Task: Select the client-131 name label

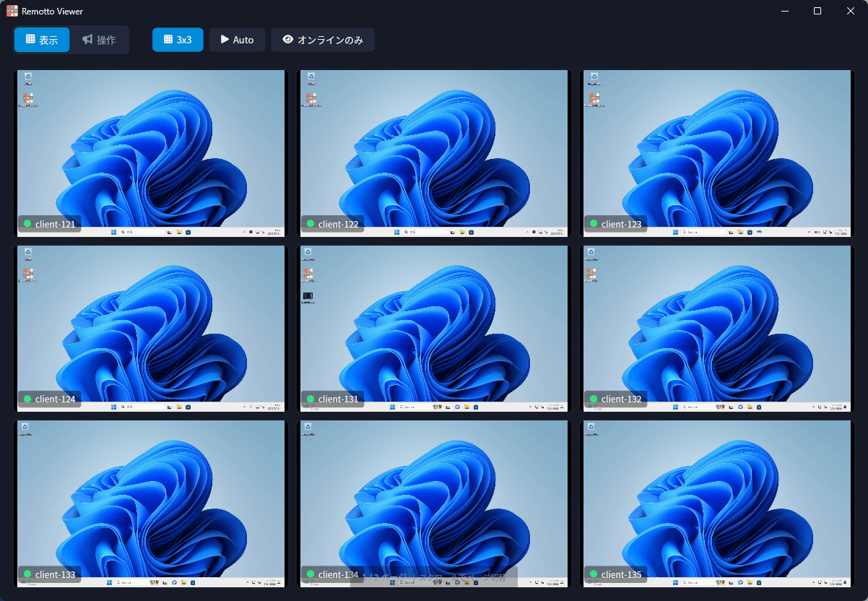Action: (x=338, y=399)
